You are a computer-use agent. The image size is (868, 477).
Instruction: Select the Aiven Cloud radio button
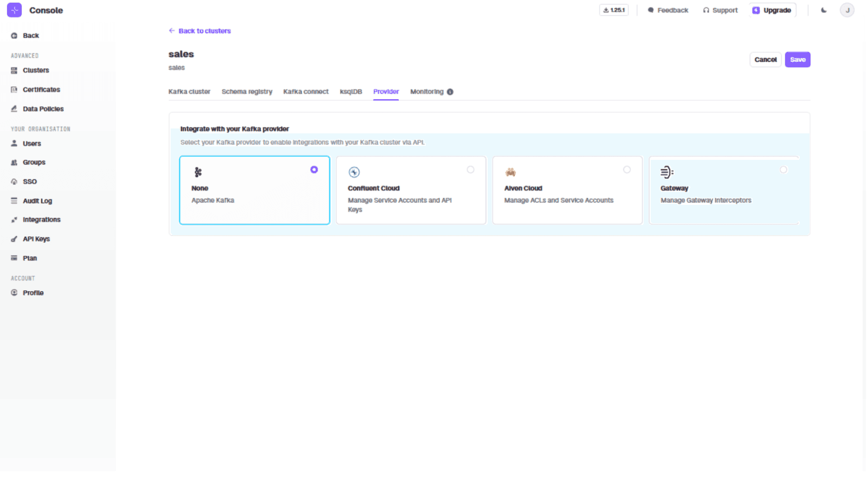626,170
